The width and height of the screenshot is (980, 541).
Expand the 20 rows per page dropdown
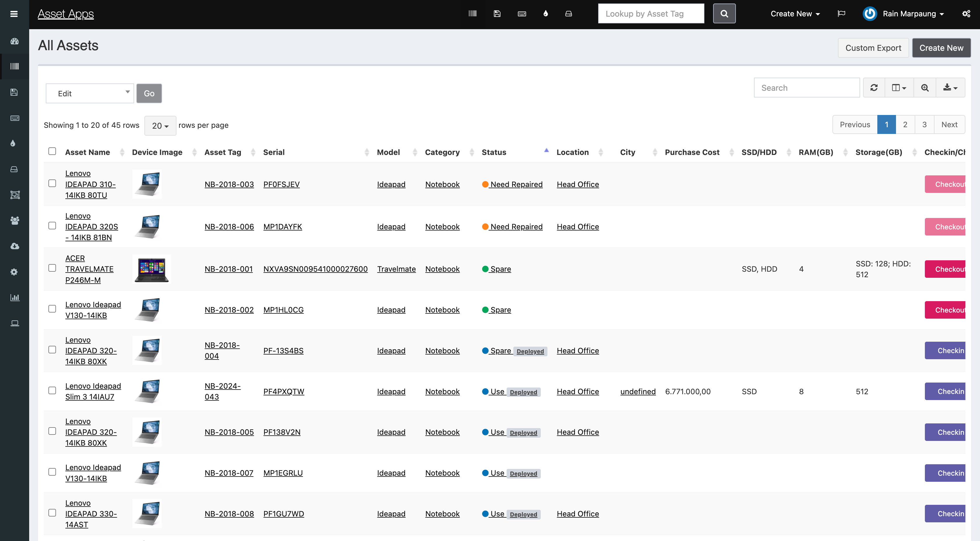(160, 126)
